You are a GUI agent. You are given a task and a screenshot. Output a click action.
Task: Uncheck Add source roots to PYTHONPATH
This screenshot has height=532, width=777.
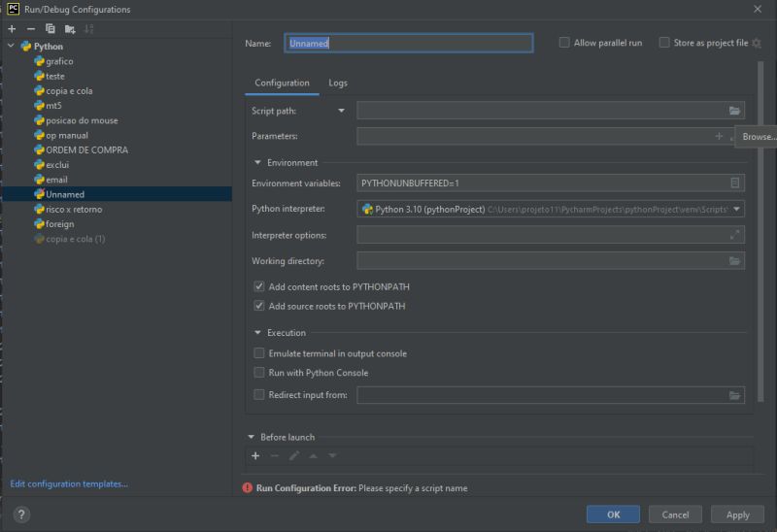pyautogui.click(x=258, y=306)
